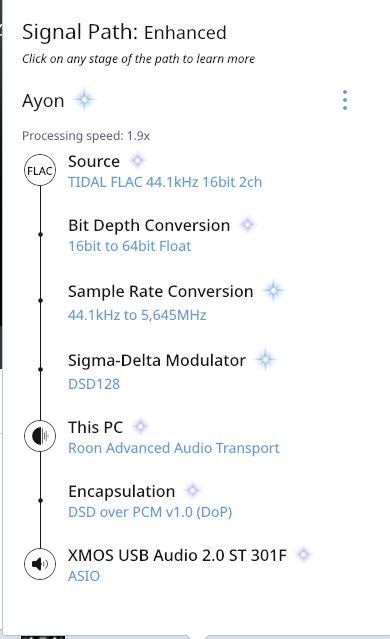
Task: Click the star next to Encapsulation
Action: (192, 490)
